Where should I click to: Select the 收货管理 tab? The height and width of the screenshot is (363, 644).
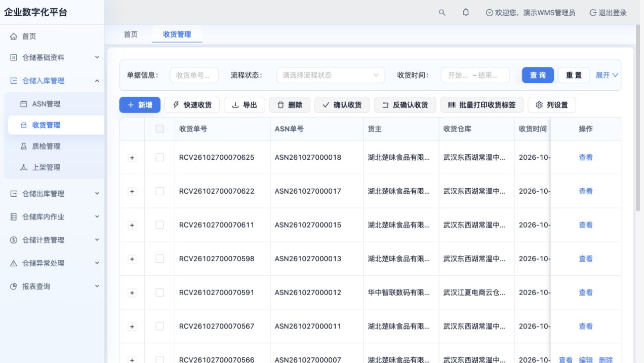click(177, 34)
